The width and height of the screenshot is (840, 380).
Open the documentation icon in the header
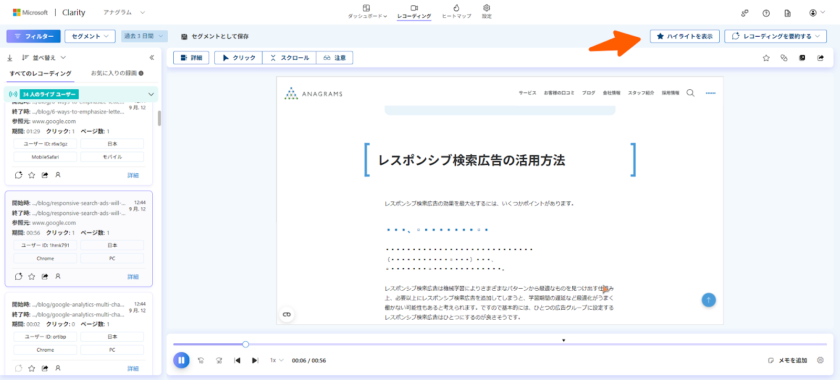tap(788, 13)
